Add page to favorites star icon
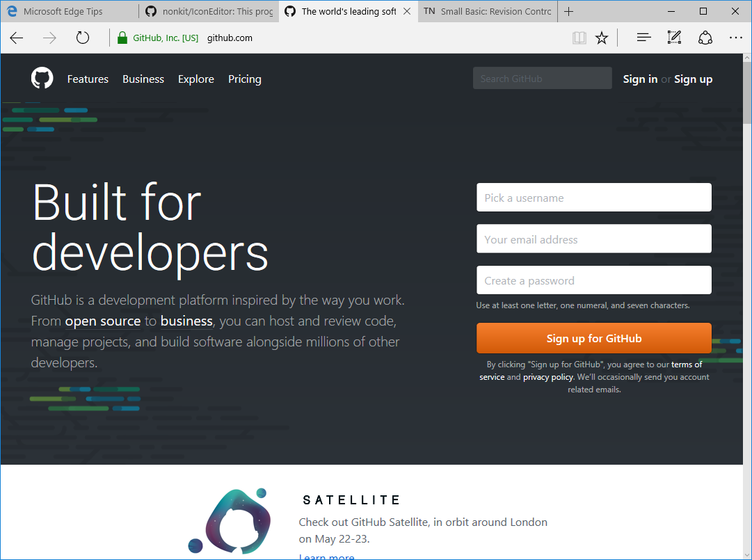 click(x=602, y=38)
